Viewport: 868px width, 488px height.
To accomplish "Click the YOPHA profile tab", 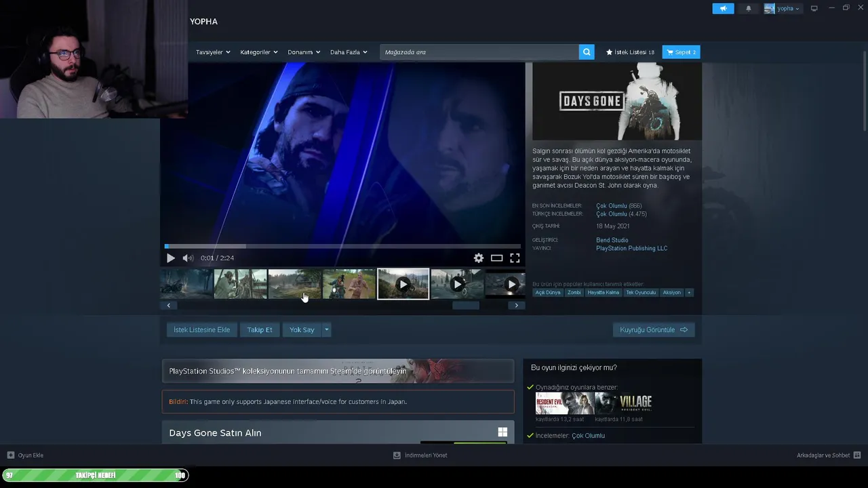I will coord(203,22).
